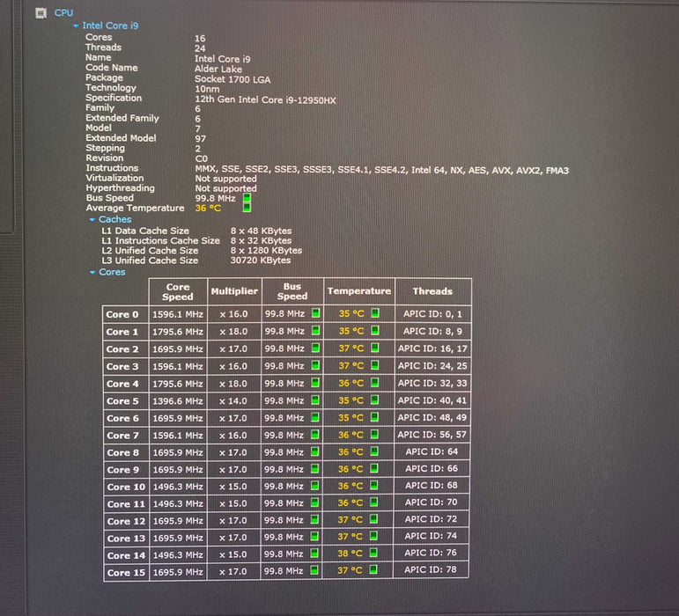Collapse the Caches section arrow
The height and width of the screenshot is (616, 679).
pos(92,220)
